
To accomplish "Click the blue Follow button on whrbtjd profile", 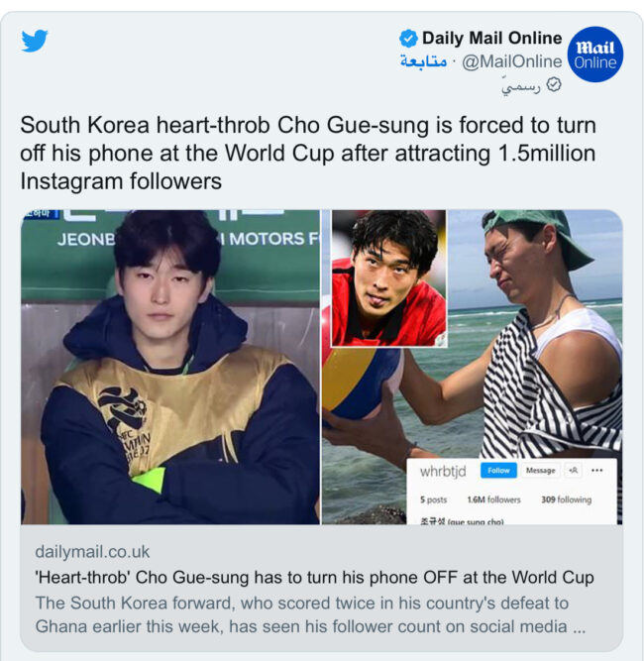I will [498, 471].
